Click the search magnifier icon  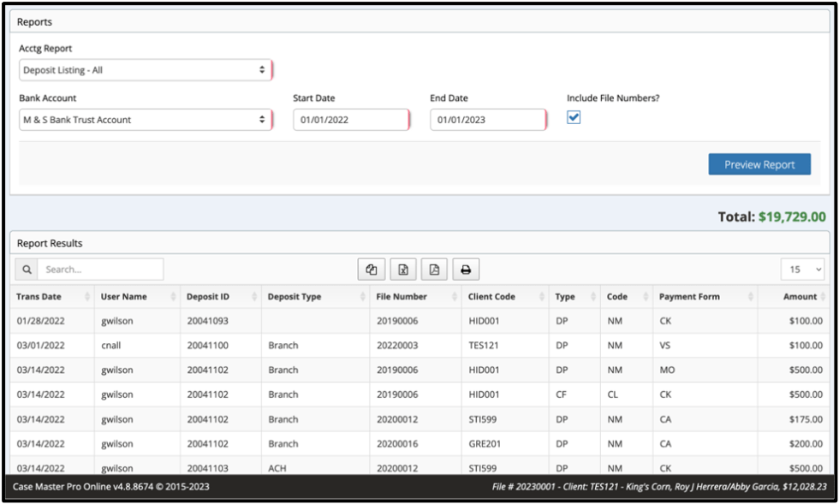click(x=26, y=269)
